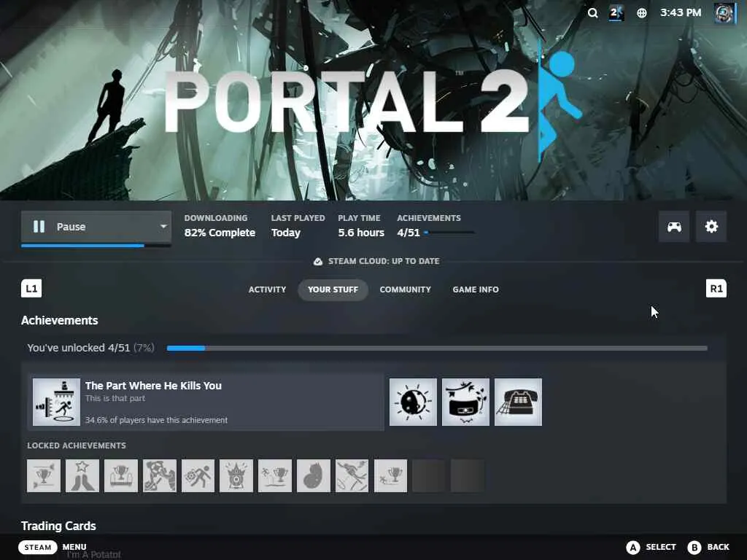Switch to the Activity tab

[267, 289]
